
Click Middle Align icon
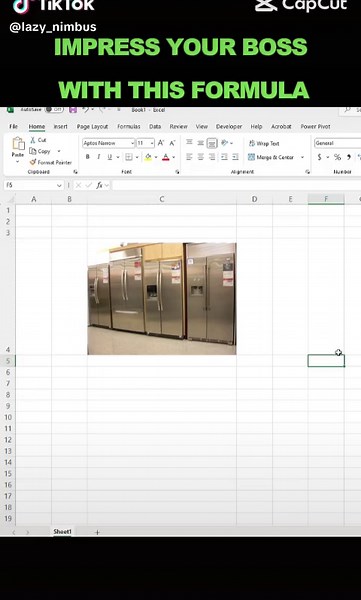point(201,143)
